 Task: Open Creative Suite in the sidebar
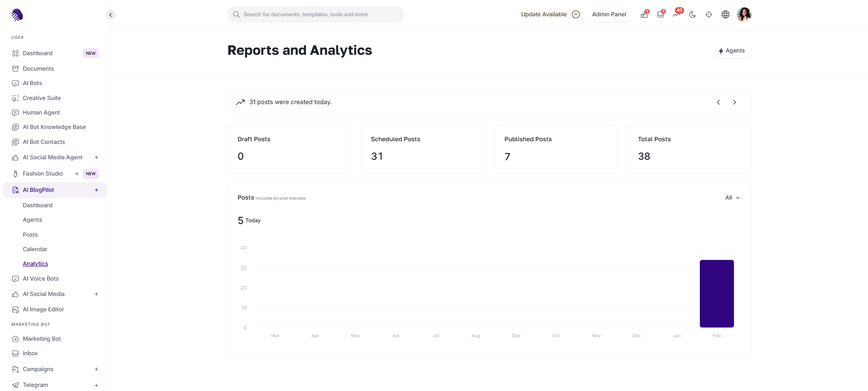point(42,98)
